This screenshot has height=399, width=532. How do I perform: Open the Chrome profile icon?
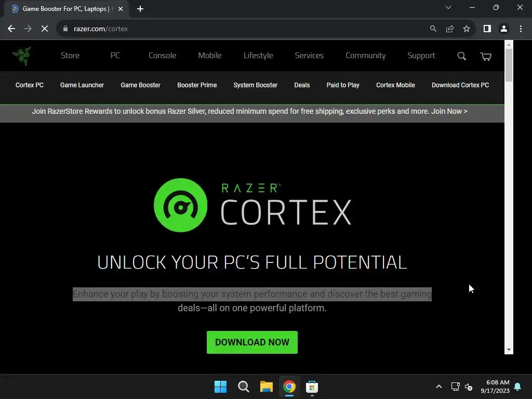click(504, 29)
